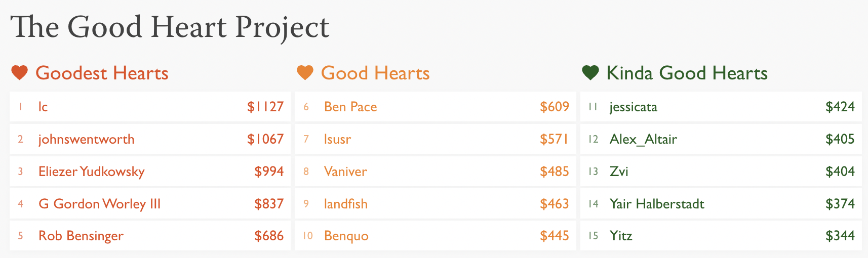Image resolution: width=868 pixels, height=258 pixels.
Task: Open the Kinda Good Hearts heading
Action: click(687, 73)
